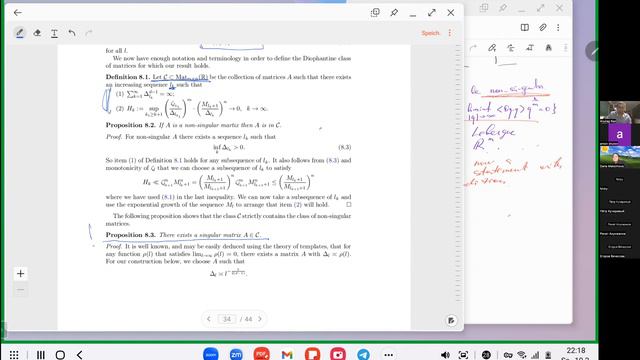Tap the floating pen edge handle

click(x=591, y=51)
